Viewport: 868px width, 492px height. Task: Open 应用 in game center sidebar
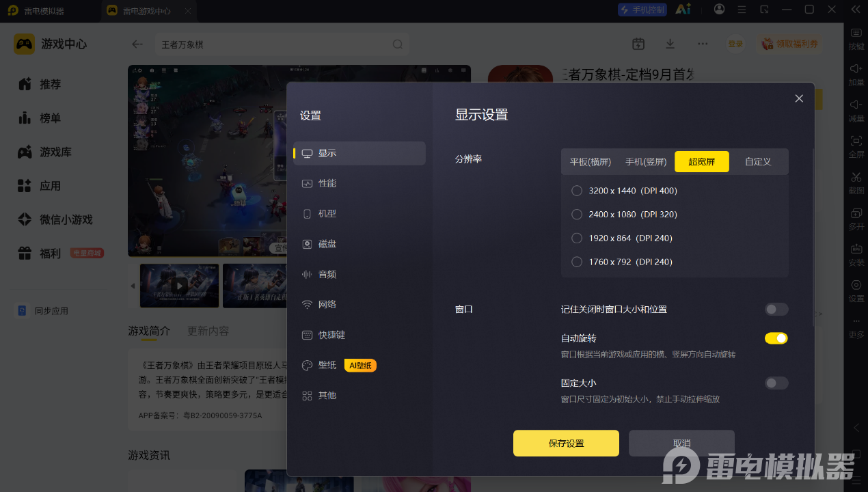(x=40, y=186)
